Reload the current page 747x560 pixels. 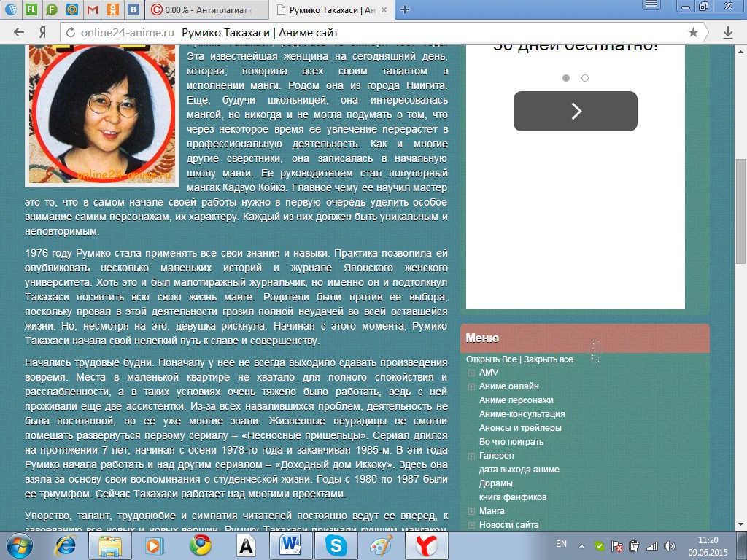[71, 32]
